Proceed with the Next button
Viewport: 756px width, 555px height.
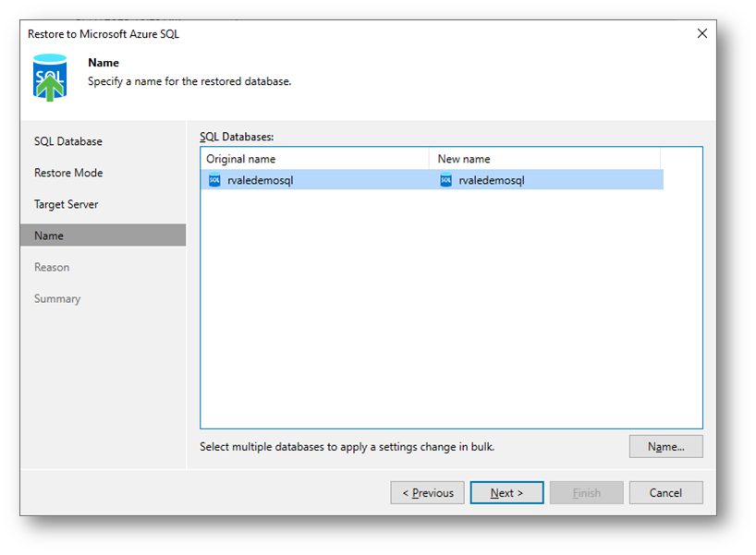pyautogui.click(x=506, y=492)
